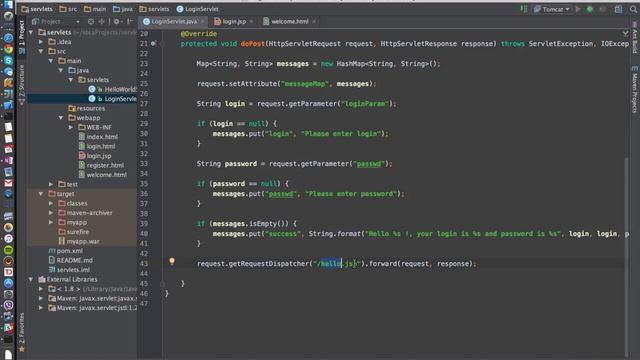Open Search Everywhere magnifier icon

click(633, 9)
